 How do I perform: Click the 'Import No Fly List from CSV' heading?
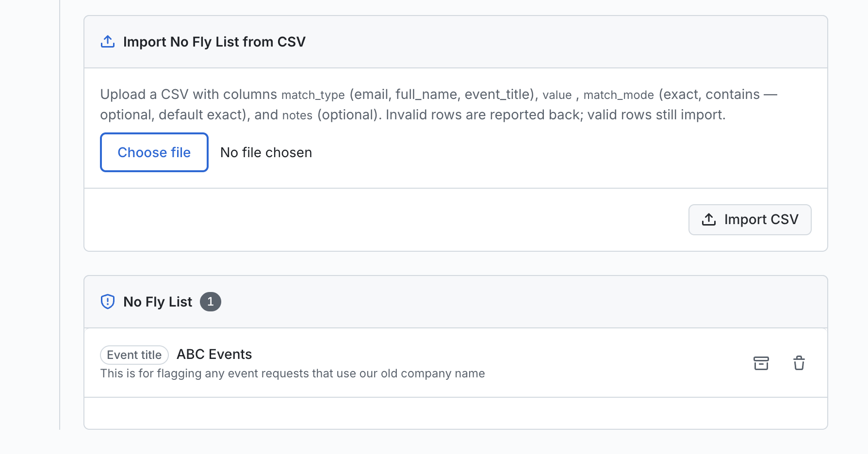pyautogui.click(x=214, y=42)
